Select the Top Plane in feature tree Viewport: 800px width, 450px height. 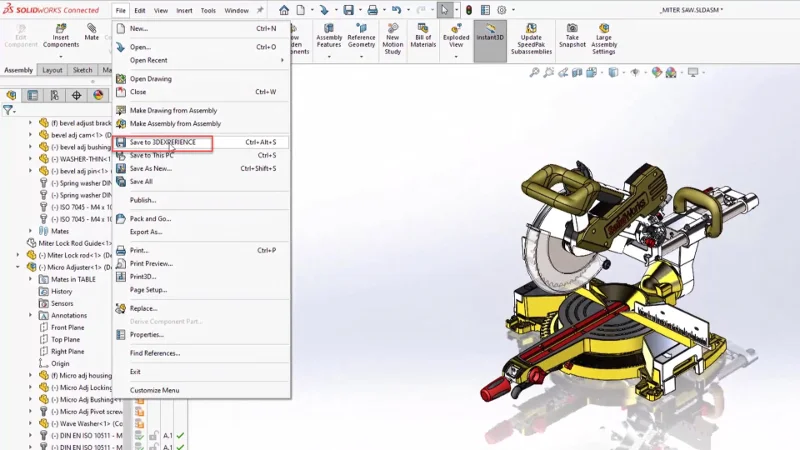click(67, 339)
